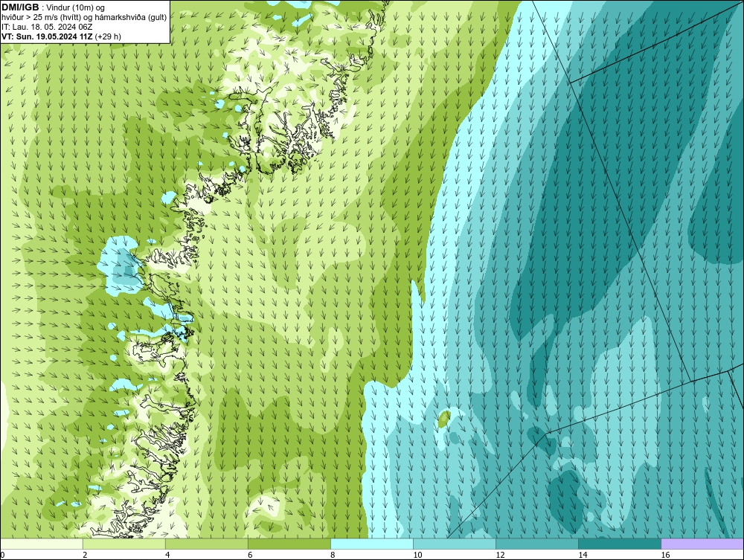The image size is (744, 560).
Task: Click the legend label "4"
Action: (167, 556)
